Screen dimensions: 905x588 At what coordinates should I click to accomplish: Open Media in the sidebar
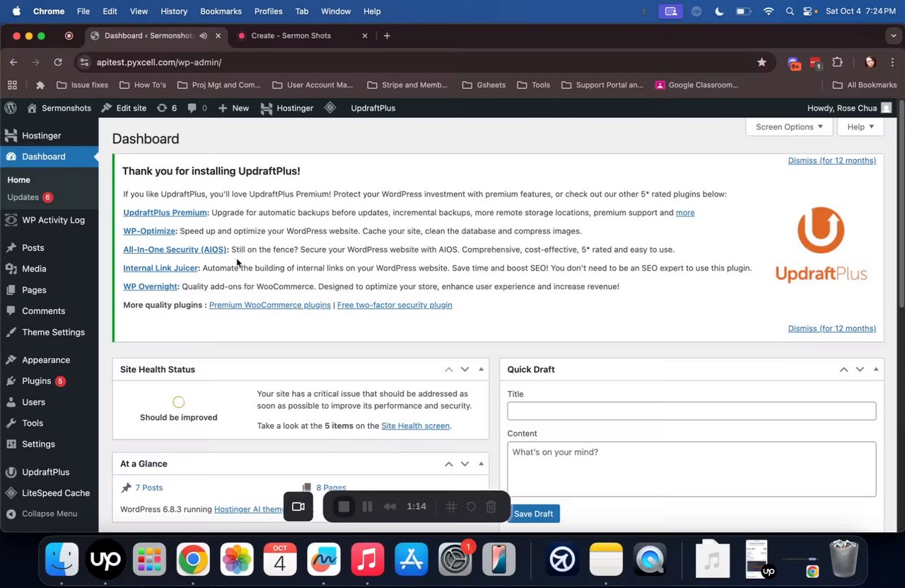[x=49, y=269]
